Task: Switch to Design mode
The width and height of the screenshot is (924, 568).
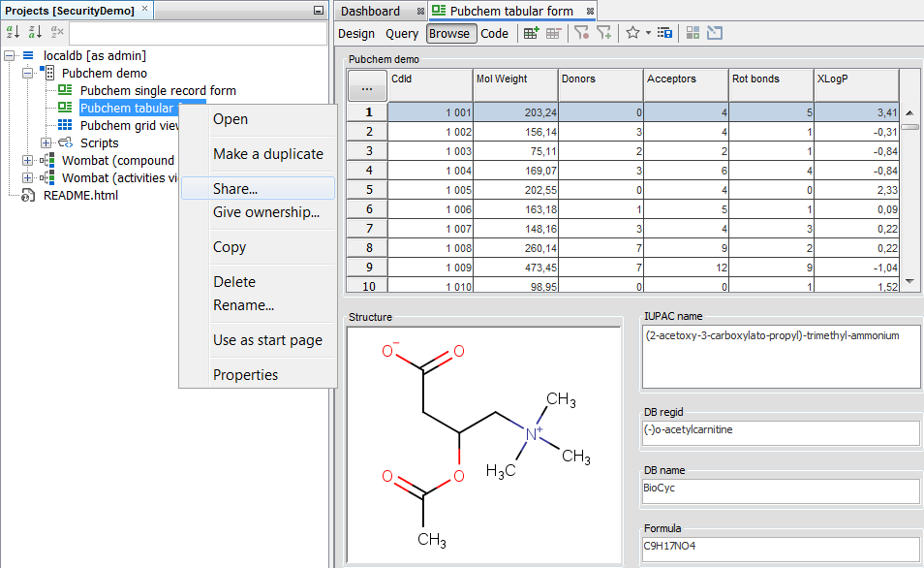Action: coord(356,34)
